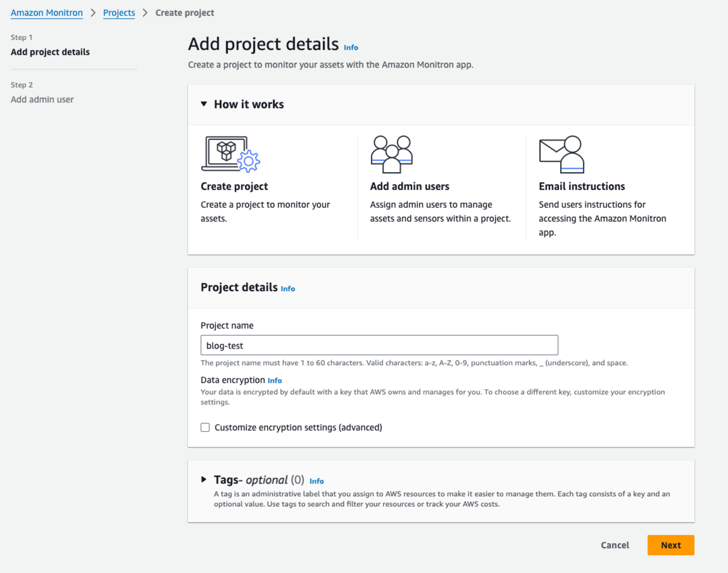Image resolution: width=728 pixels, height=573 pixels.
Task: Click the breadcrumb chevron after Projects
Action: [x=145, y=13]
